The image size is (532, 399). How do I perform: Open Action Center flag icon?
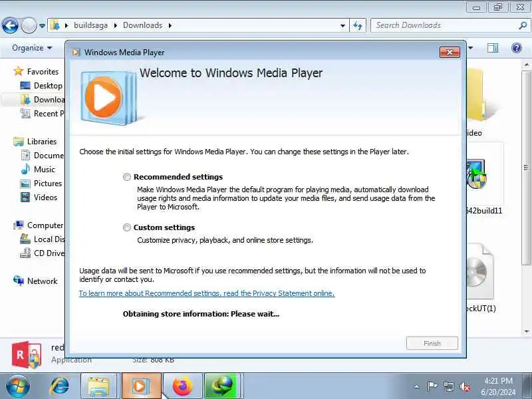pos(432,386)
